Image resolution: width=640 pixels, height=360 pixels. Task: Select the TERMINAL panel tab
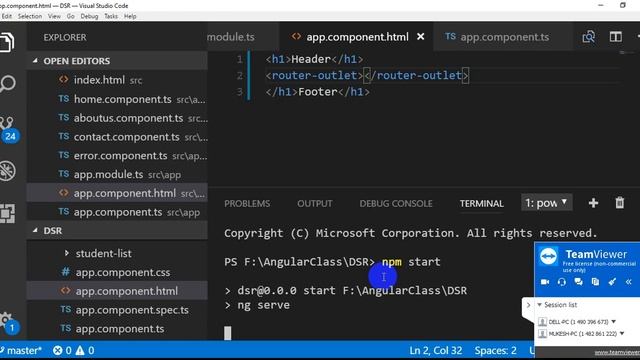(x=482, y=203)
